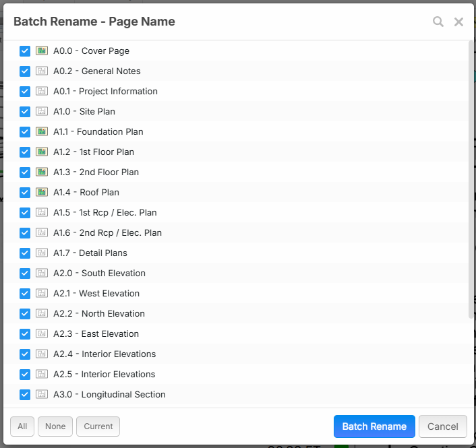Uncheck the A3.0 - Longitudinal Section checkbox
The width and height of the screenshot is (476, 448).
pyautogui.click(x=25, y=395)
